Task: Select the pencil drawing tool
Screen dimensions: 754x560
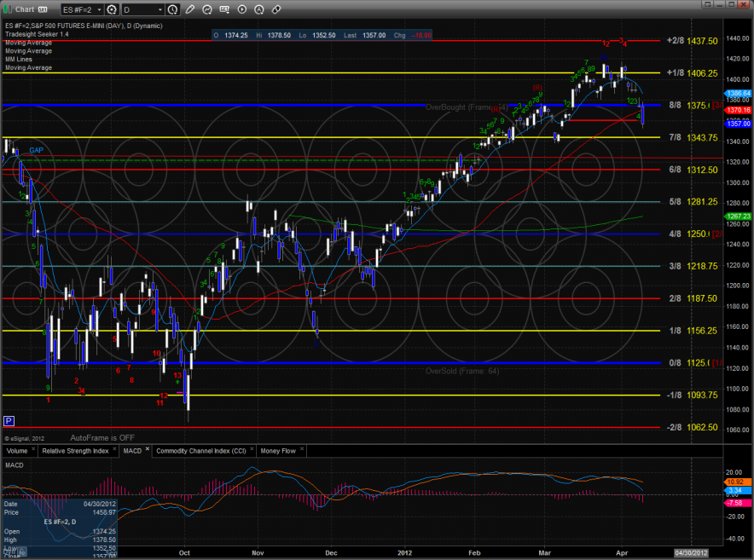Action: tap(190, 9)
